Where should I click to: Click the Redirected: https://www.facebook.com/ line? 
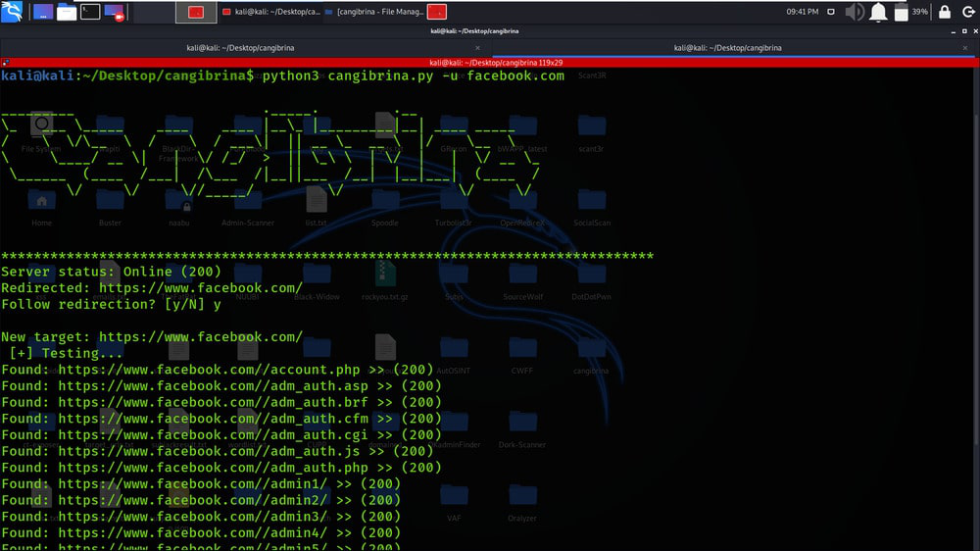(x=152, y=288)
